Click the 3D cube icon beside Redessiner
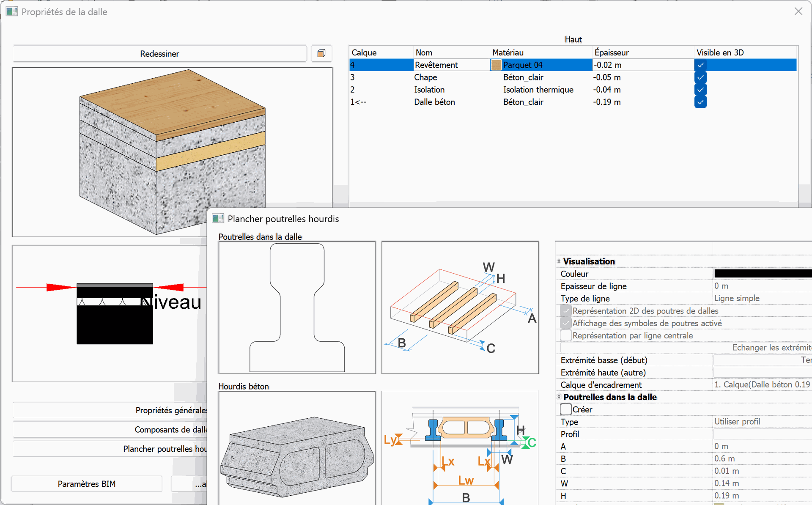The height and width of the screenshot is (505, 812). coord(321,53)
